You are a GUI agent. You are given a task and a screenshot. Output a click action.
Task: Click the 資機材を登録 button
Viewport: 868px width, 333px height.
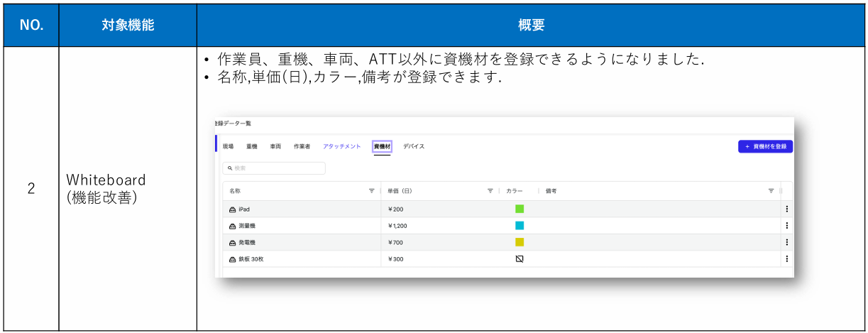(x=765, y=146)
